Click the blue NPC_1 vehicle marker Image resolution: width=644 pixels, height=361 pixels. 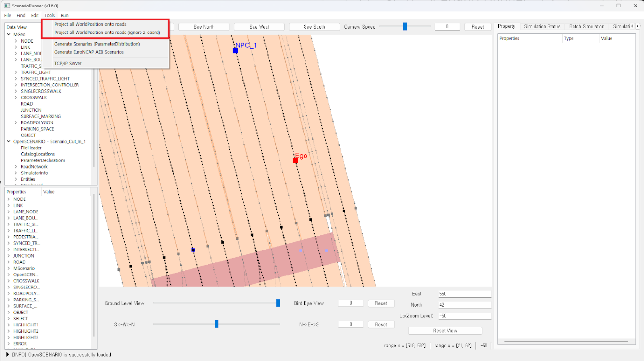235,51
